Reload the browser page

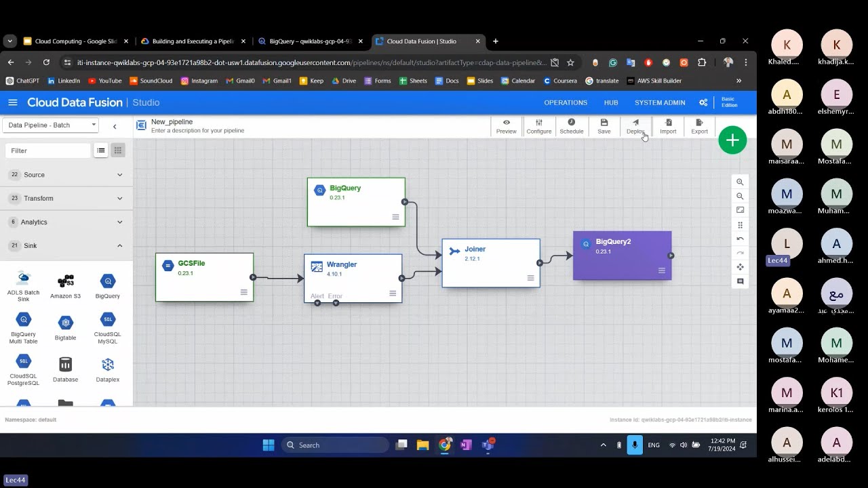pyautogui.click(x=46, y=62)
